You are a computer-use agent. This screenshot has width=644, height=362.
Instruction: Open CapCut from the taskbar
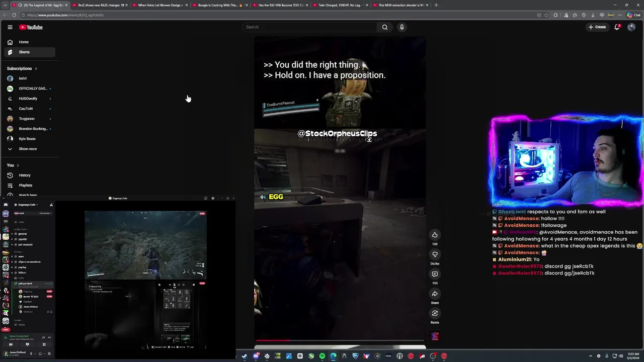pyautogui.click(x=300, y=356)
